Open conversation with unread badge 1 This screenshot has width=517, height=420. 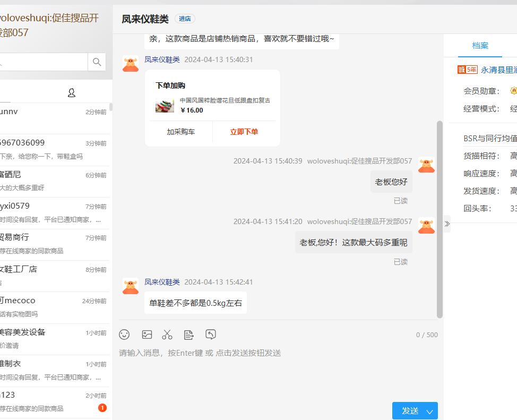(x=54, y=402)
